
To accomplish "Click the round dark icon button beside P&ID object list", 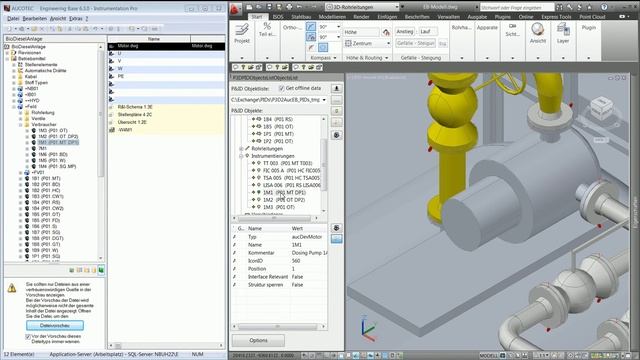I will [336, 135].
